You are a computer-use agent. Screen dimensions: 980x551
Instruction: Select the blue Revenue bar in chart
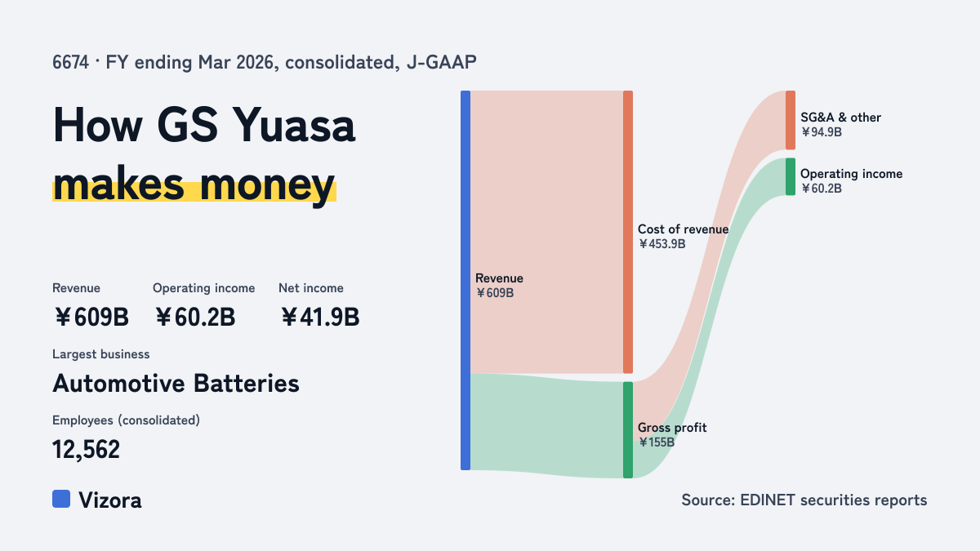[465, 280]
